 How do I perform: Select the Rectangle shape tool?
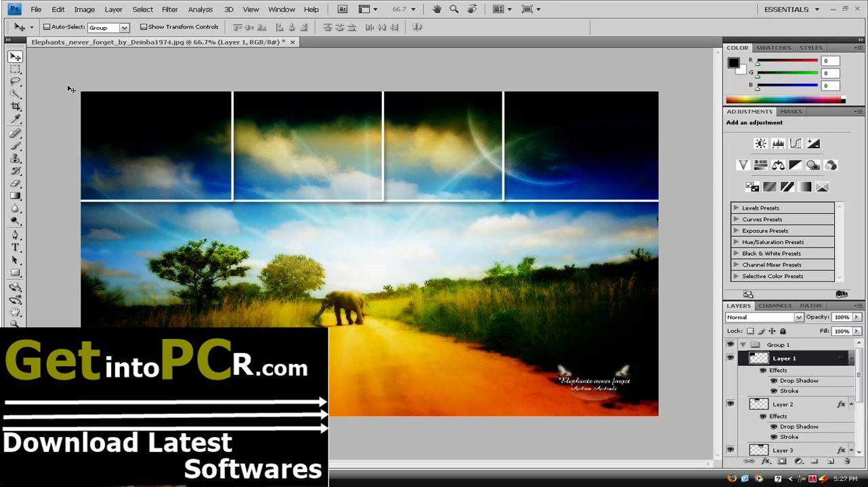point(15,273)
